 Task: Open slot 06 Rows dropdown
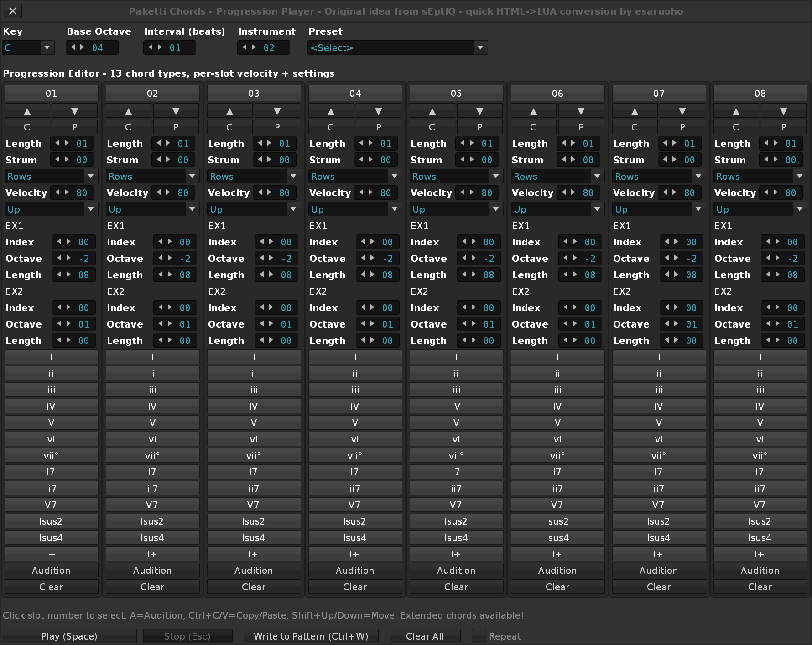click(x=557, y=176)
